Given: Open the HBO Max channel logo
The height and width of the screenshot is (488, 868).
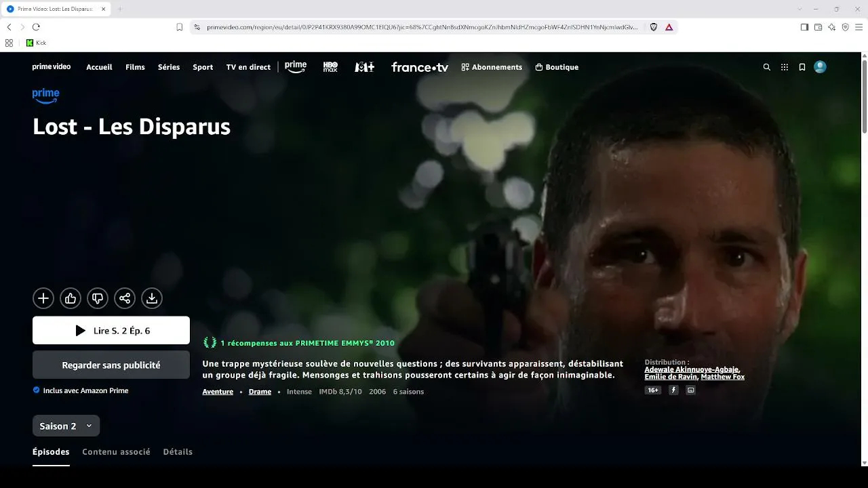Looking at the screenshot, I should tap(330, 67).
